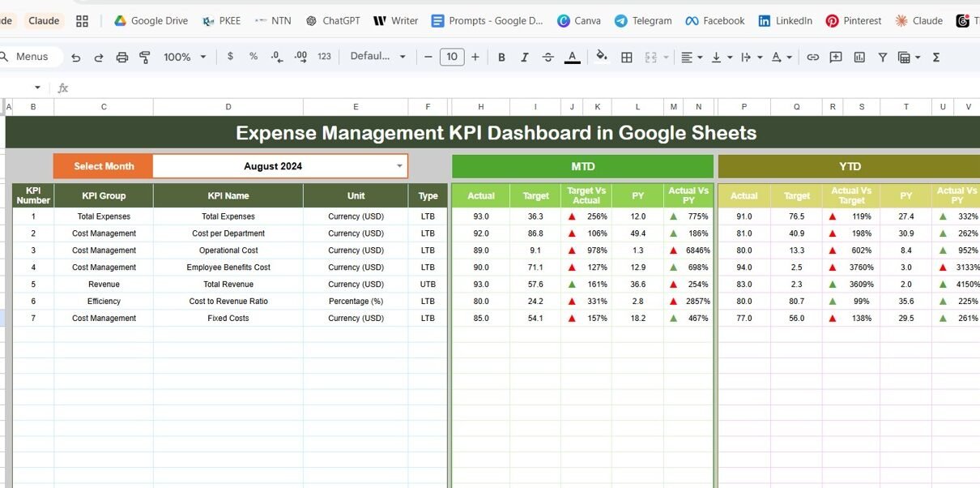Open the Select Month dropdown showing August 2024
The height and width of the screenshot is (488, 980).
[x=399, y=166]
